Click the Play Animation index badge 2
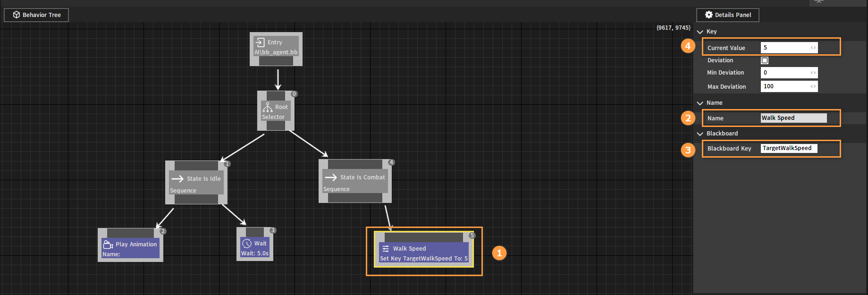This screenshot has height=295, width=868. 163,231
